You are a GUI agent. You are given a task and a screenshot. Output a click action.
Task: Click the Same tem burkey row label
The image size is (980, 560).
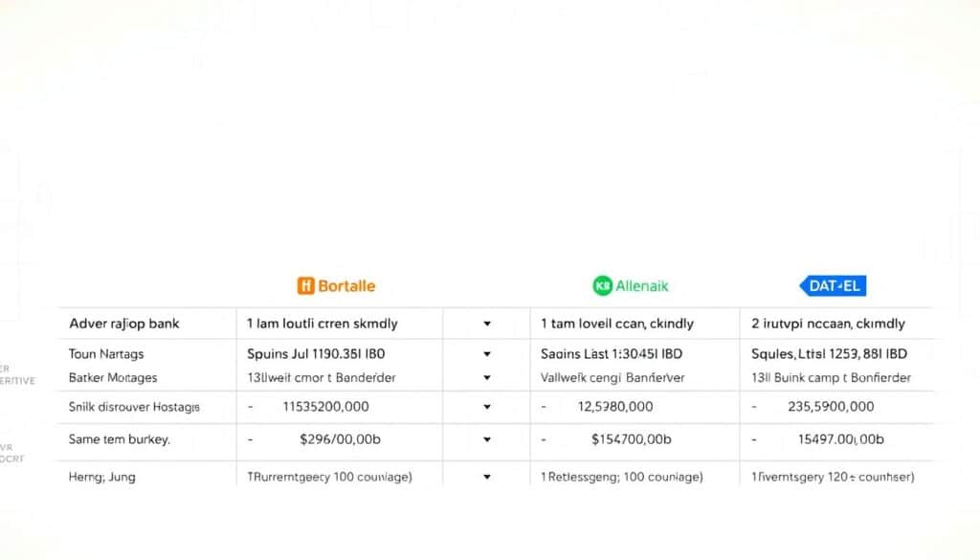click(119, 439)
